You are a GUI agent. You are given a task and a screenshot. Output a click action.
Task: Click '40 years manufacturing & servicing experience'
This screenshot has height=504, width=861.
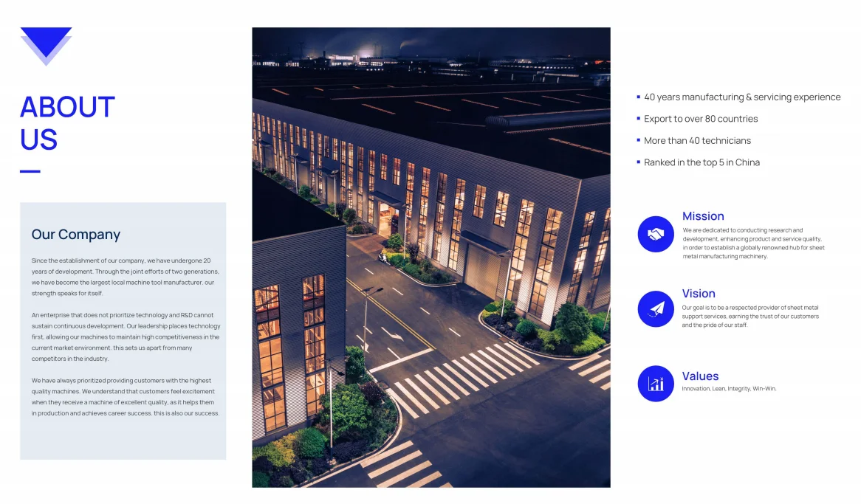tap(742, 97)
